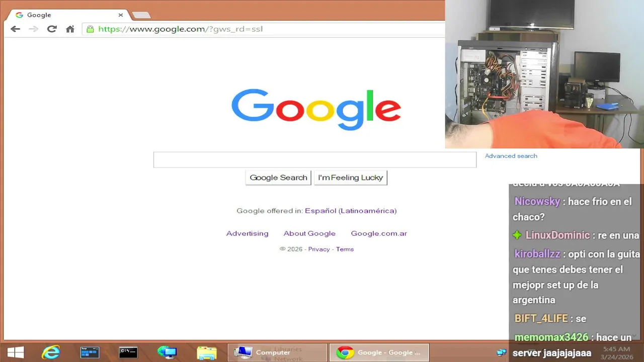Close the Google tab
The height and width of the screenshot is (362, 644).
pos(120,15)
